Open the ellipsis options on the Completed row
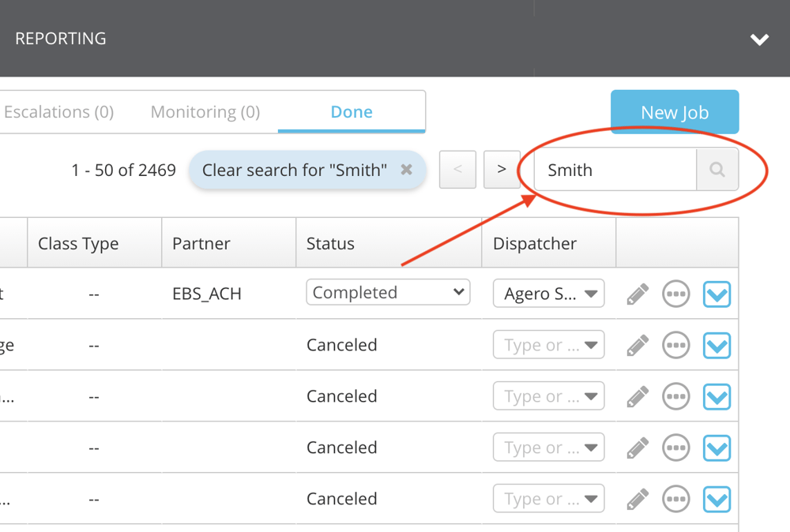Image resolution: width=790 pixels, height=532 pixels. pos(675,294)
